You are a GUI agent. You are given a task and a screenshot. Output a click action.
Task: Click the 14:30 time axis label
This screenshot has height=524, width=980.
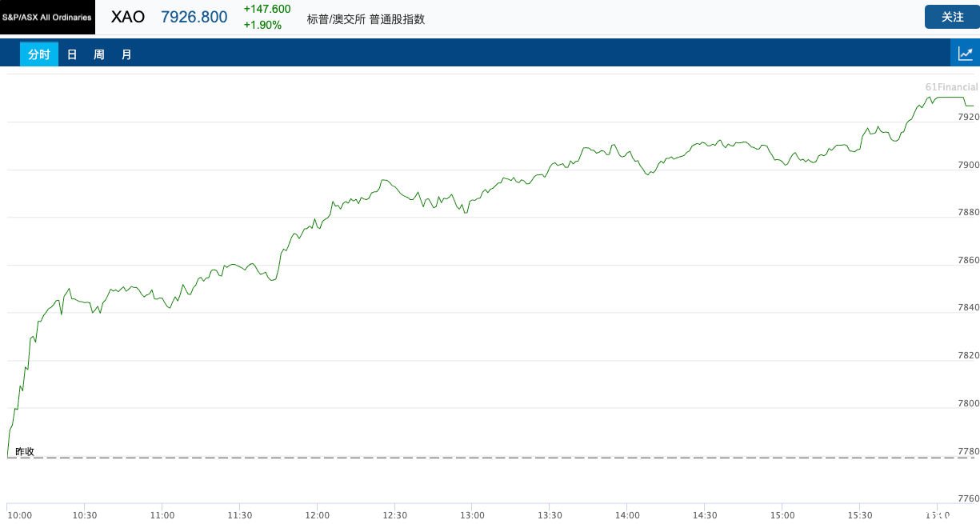(x=705, y=515)
